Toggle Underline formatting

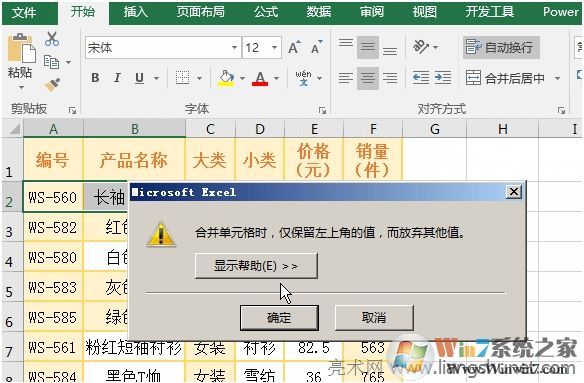point(139,78)
